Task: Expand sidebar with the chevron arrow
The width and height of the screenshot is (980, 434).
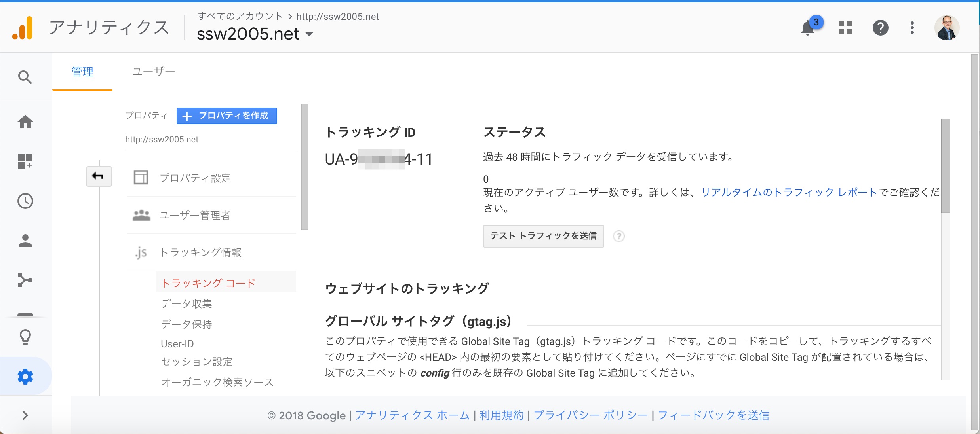Action: (x=25, y=415)
